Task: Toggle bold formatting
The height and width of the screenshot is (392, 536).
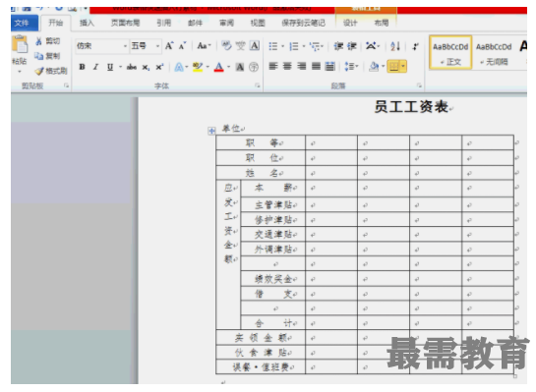Action: pos(82,67)
